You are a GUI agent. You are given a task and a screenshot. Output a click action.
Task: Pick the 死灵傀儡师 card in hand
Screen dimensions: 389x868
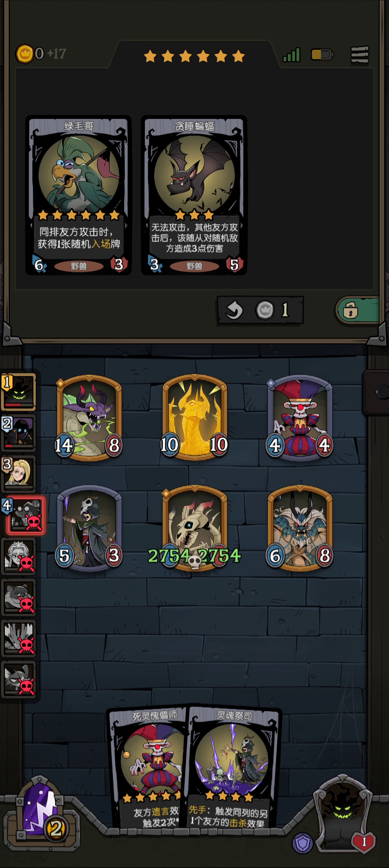(x=149, y=767)
